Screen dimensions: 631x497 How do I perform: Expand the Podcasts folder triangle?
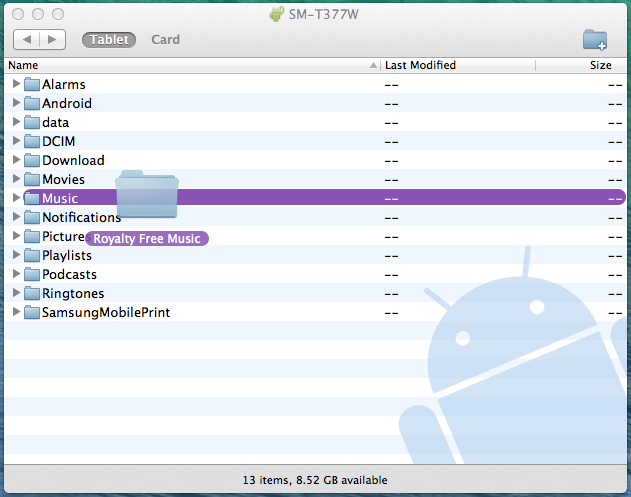coord(16,274)
